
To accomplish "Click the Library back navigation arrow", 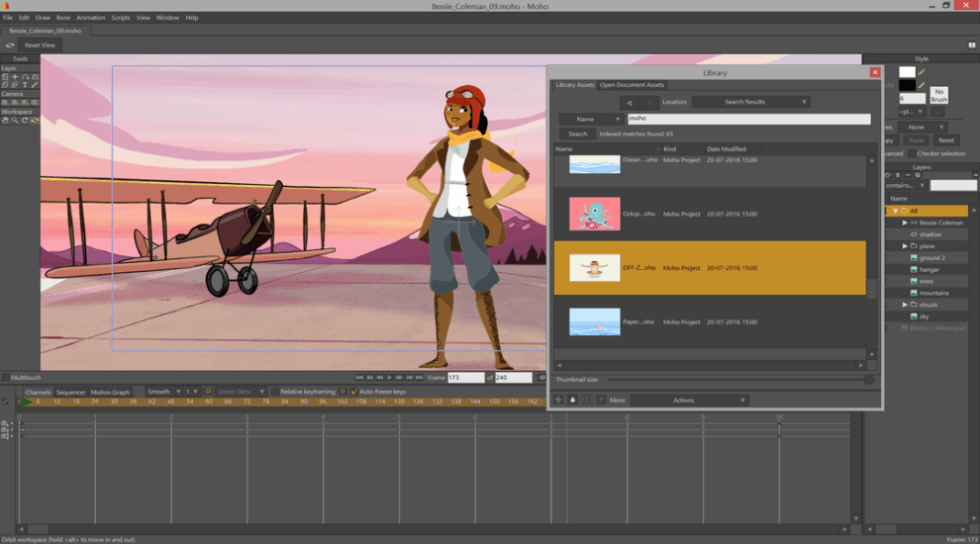I will click(x=630, y=102).
